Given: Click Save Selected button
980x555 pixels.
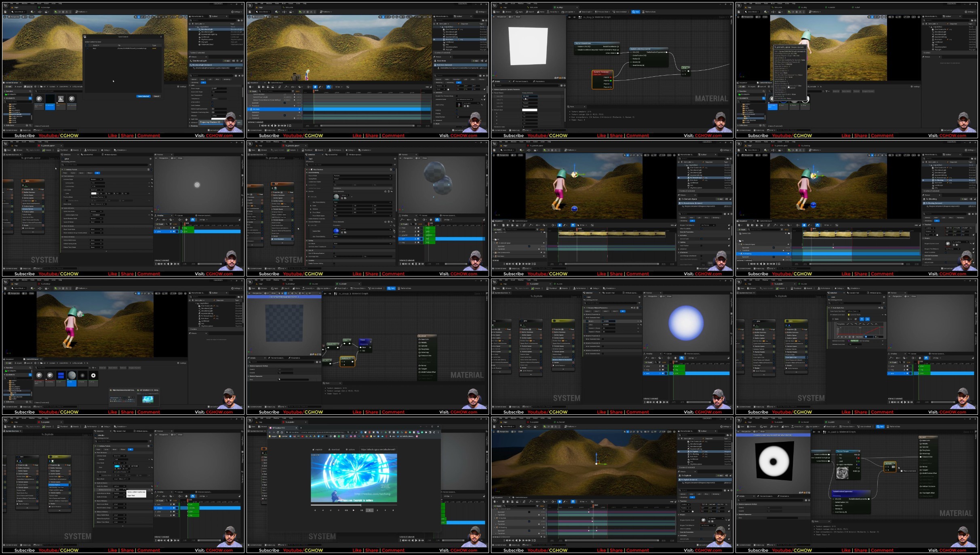Looking at the screenshot, I should coord(143,96).
